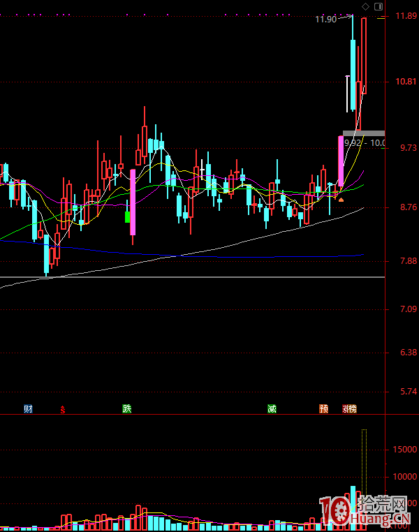Click the orange 预 forecast marker
Viewport: 419px width, 532px height.
pyautogui.click(x=323, y=409)
